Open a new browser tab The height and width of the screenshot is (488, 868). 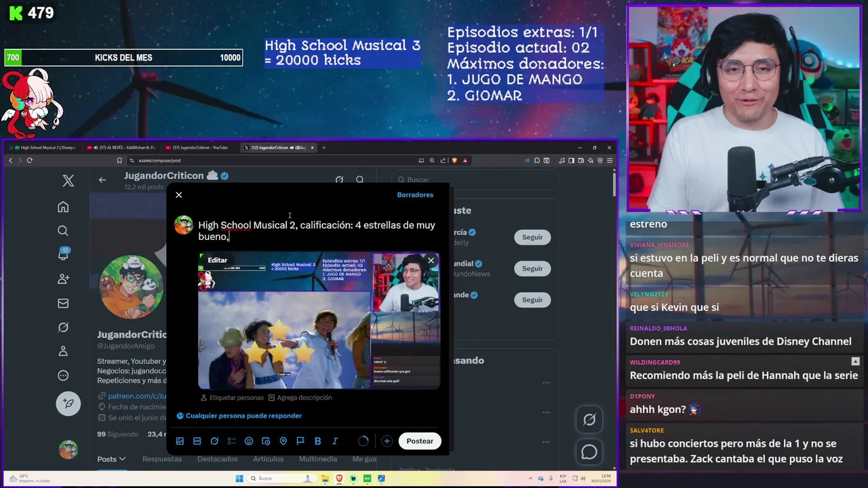point(324,147)
